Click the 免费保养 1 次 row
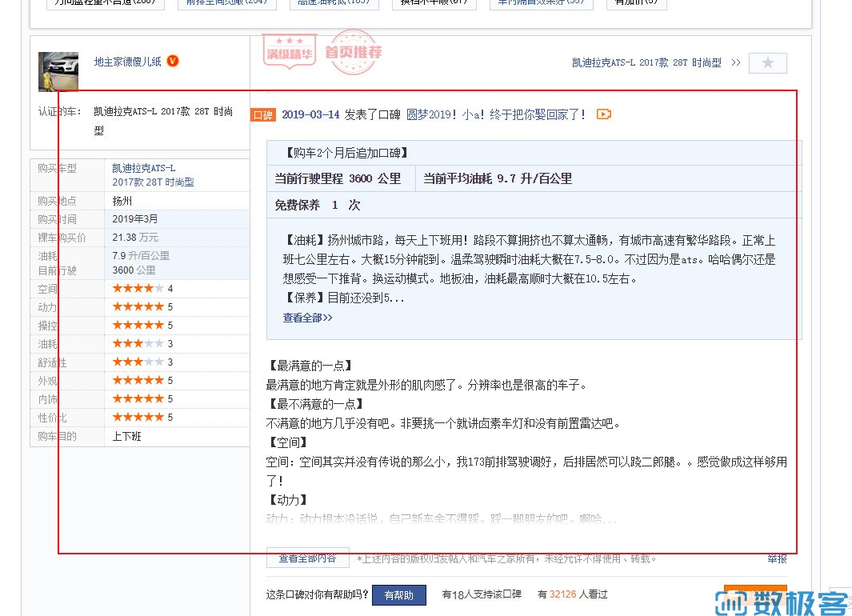Screen dimensions: 852x616 tap(534, 205)
